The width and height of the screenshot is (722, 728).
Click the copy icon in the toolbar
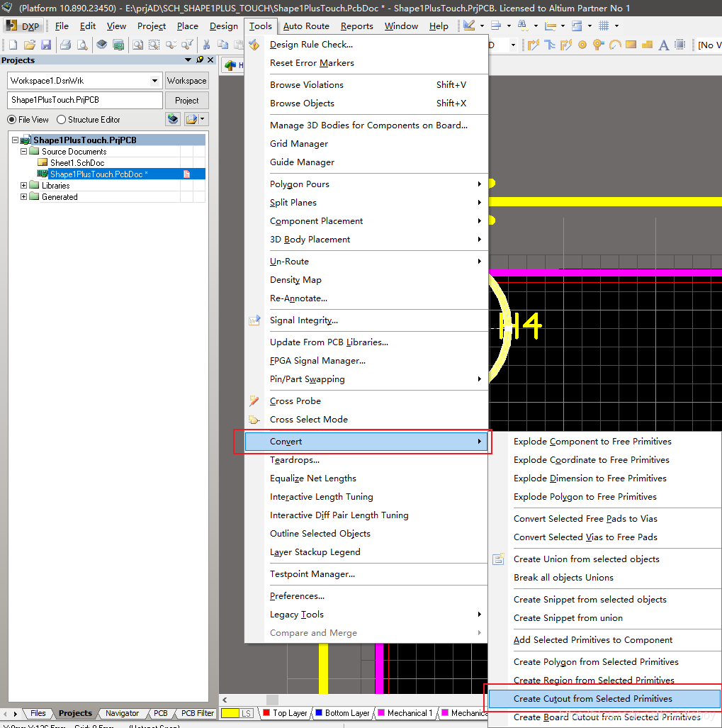223,45
